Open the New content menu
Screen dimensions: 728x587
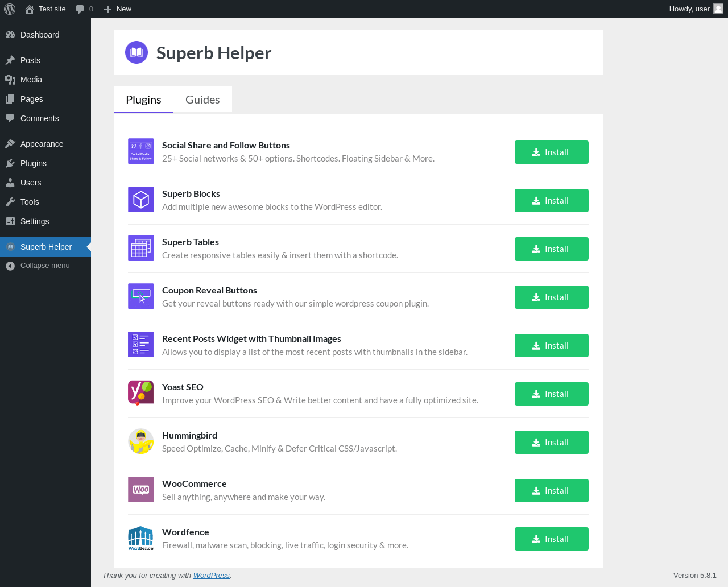click(118, 9)
